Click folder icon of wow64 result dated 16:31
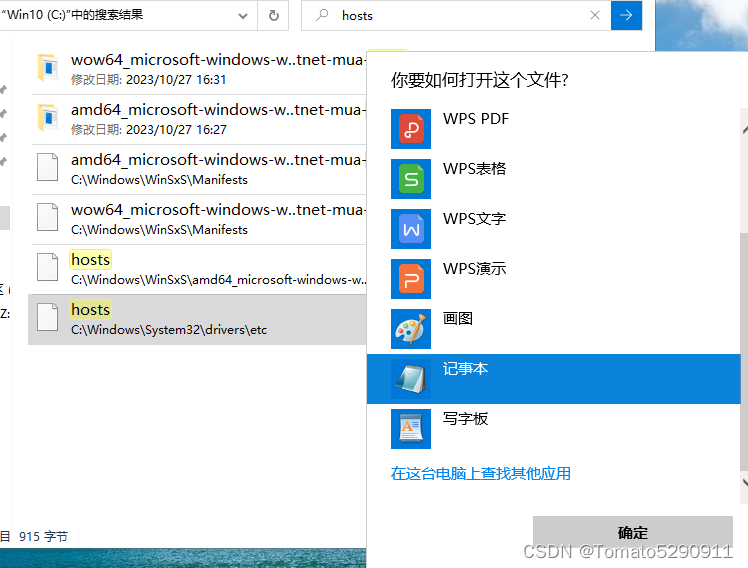The image size is (748, 568). tap(48, 67)
